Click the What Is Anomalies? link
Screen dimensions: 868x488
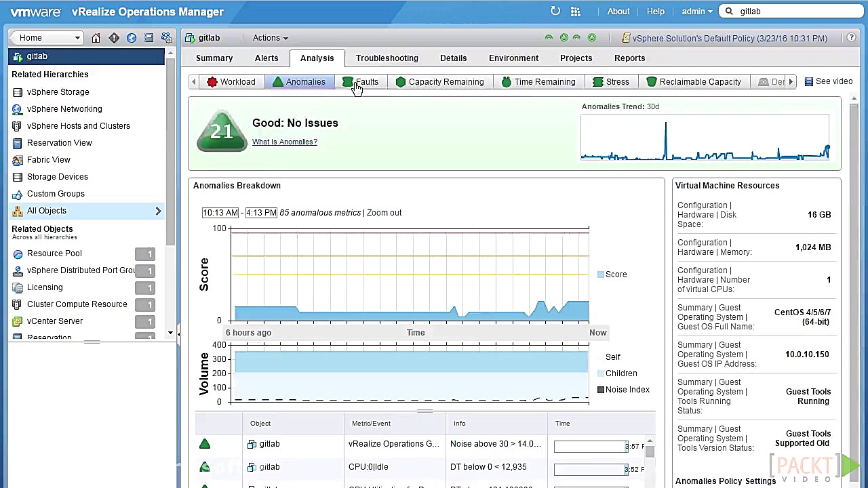click(285, 142)
